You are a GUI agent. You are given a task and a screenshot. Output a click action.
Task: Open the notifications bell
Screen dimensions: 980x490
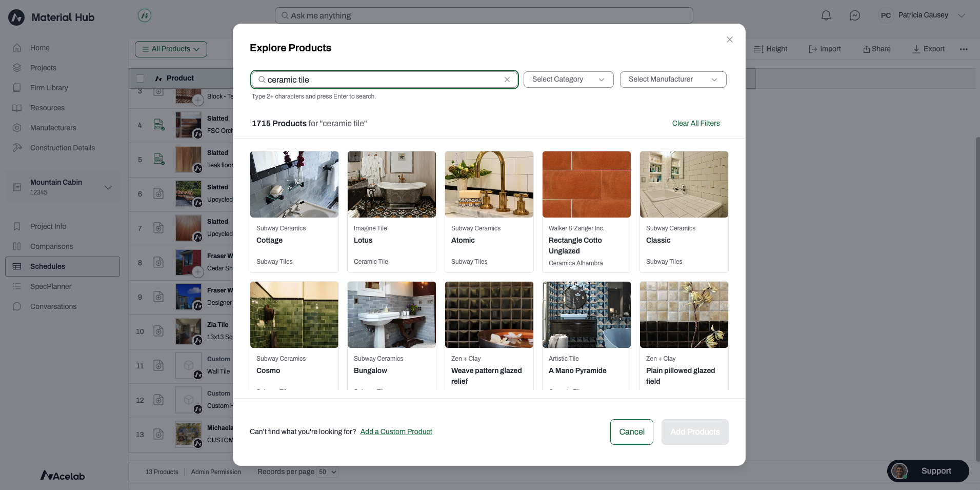click(x=826, y=15)
